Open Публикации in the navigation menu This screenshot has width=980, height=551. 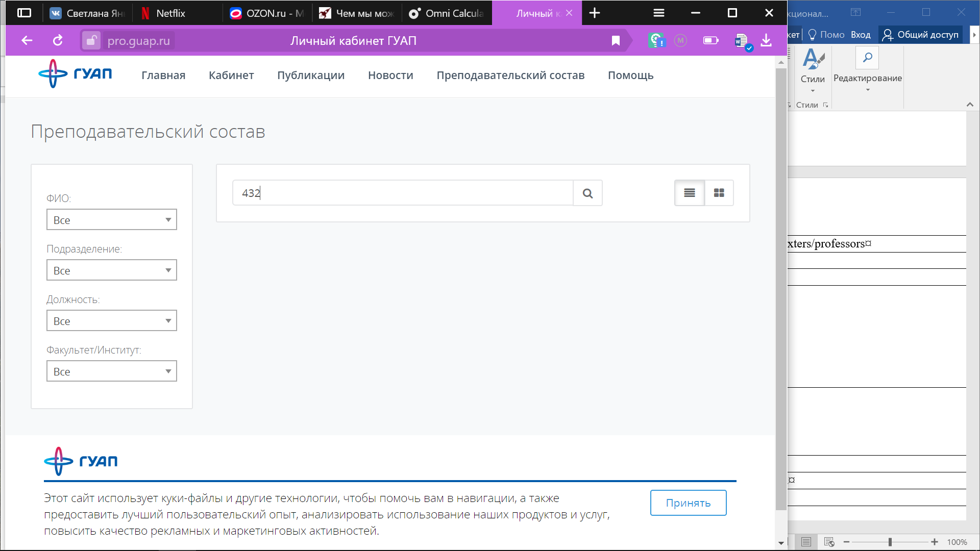click(310, 76)
